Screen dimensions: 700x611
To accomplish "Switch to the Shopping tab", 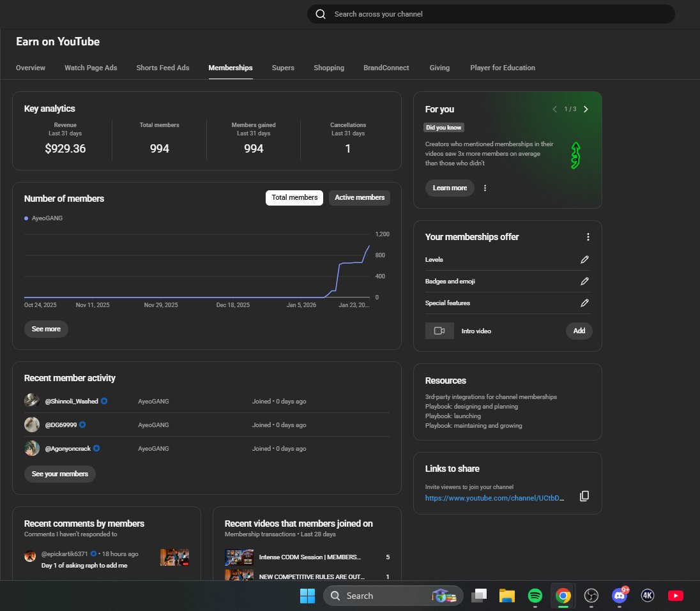I will tap(329, 68).
